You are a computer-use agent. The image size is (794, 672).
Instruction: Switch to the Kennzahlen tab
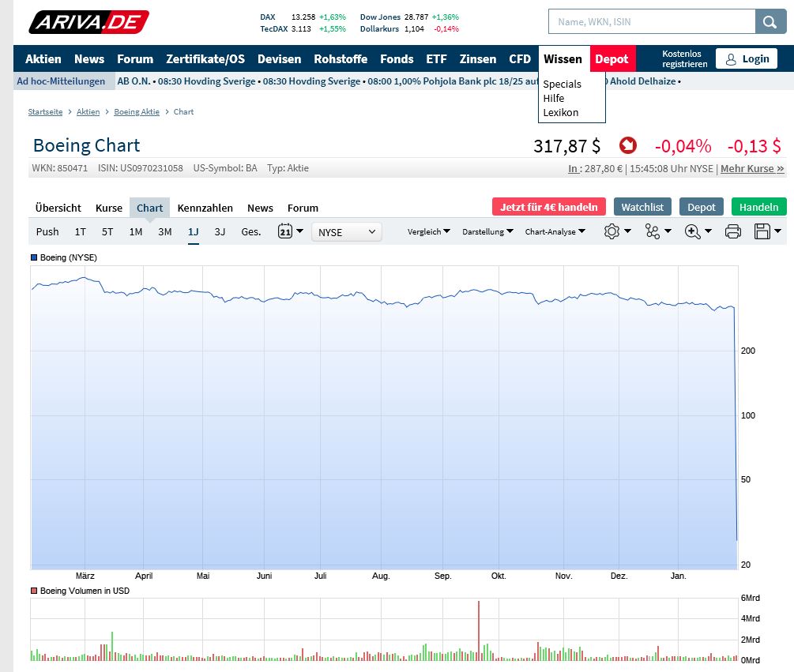[205, 208]
